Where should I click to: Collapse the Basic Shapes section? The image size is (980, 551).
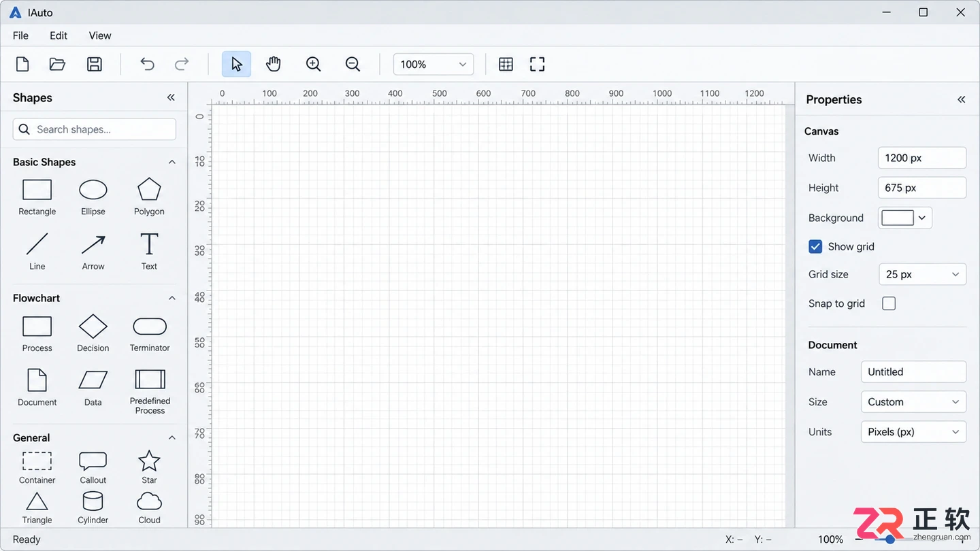point(172,162)
